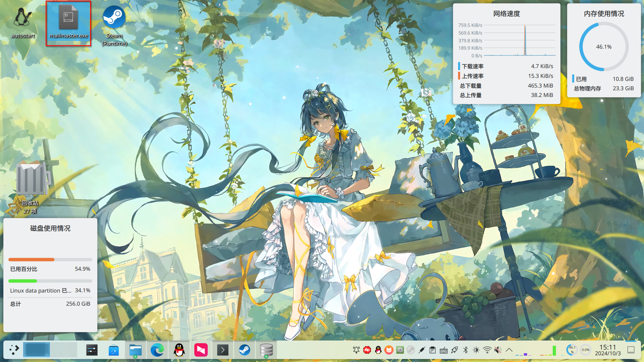Viewport: 644px width, 362px height.
Task: Open the clipboard tray icon
Action: (433, 350)
